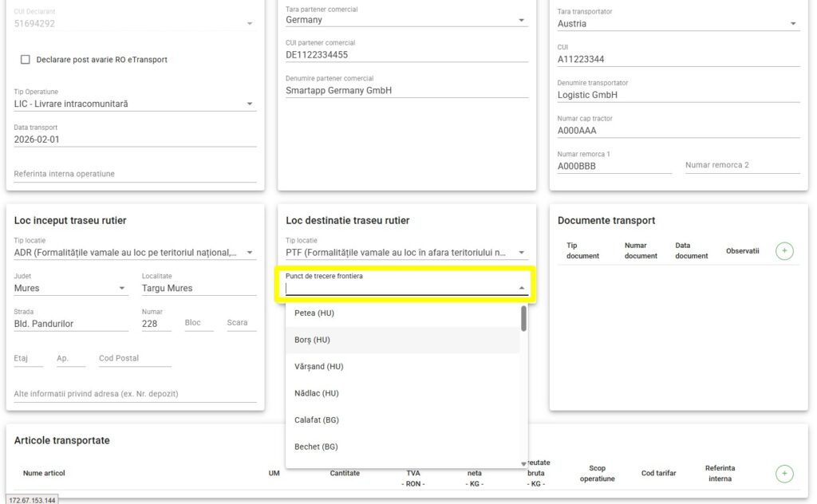Viewport: 817px width, 504px height.
Task: Enable Declarare post avarie RO eTransport checkbox
Action: pos(26,60)
